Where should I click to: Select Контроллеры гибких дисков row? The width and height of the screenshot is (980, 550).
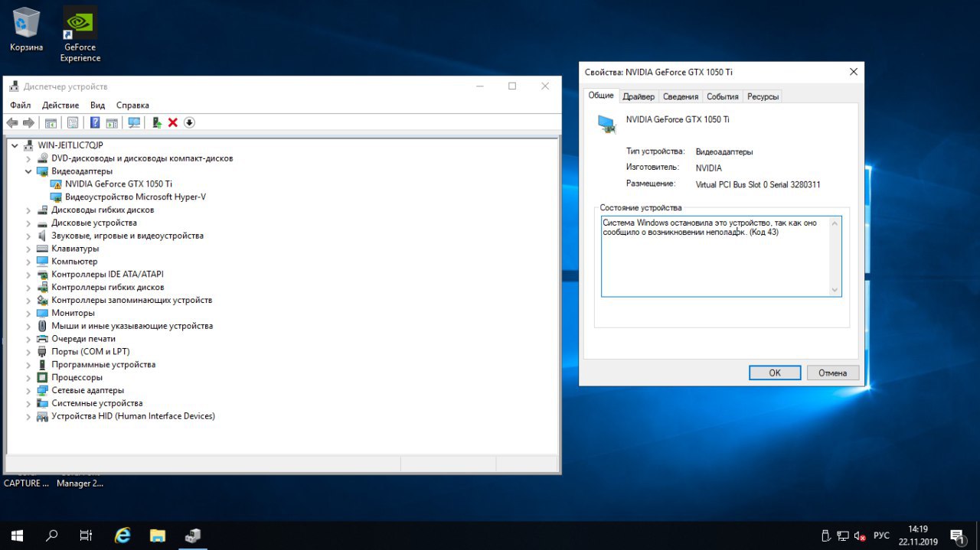(108, 287)
